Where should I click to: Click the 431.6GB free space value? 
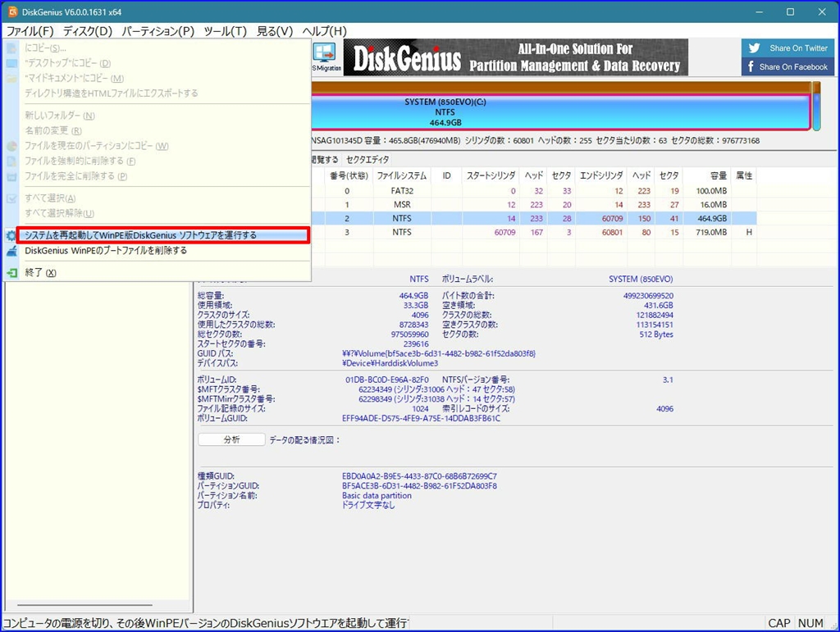(659, 305)
